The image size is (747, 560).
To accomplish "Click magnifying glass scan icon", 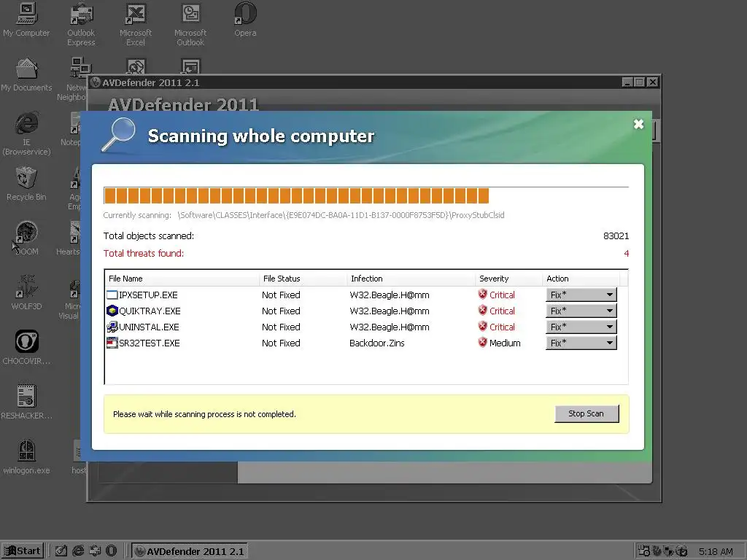I will [x=119, y=135].
